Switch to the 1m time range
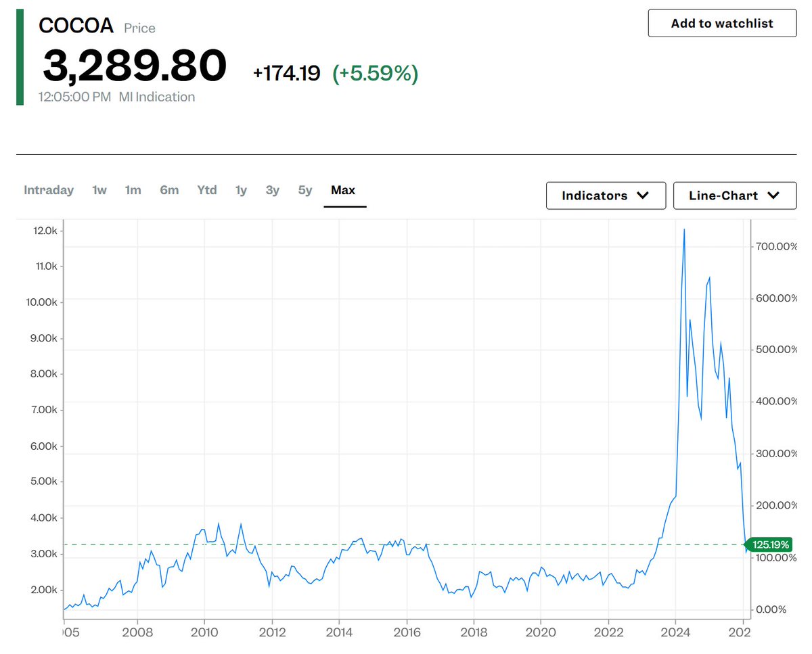The width and height of the screenshot is (812, 654). tap(133, 190)
